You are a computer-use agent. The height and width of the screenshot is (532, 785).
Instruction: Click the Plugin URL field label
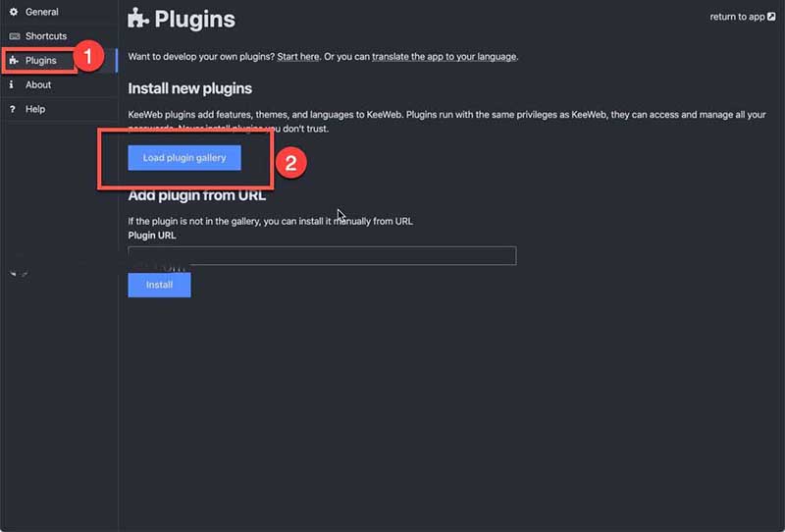(x=152, y=236)
